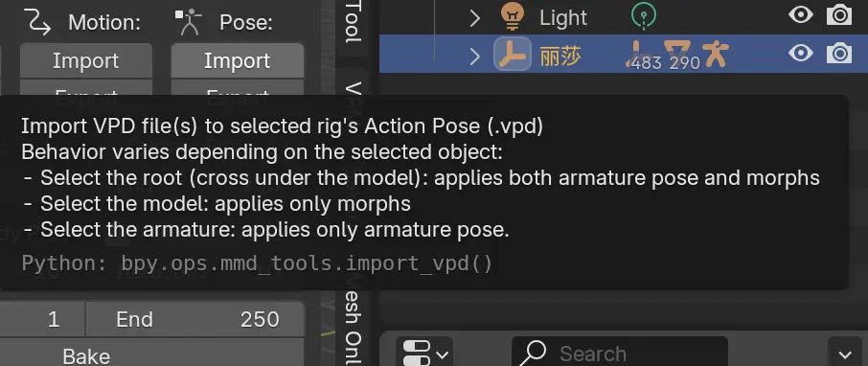The width and height of the screenshot is (868, 366).
Task: Disable 丽莎 in renders via camera icon
Action: pos(839,54)
